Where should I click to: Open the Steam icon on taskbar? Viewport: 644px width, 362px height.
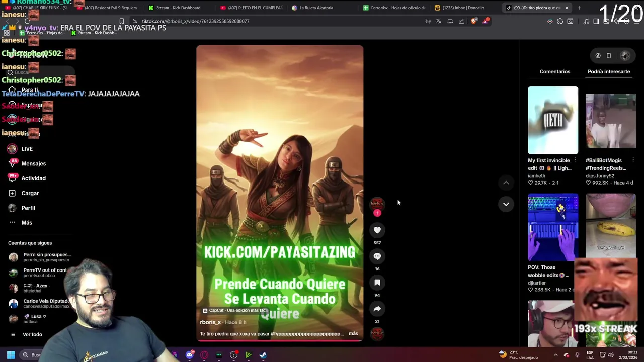tap(263, 355)
